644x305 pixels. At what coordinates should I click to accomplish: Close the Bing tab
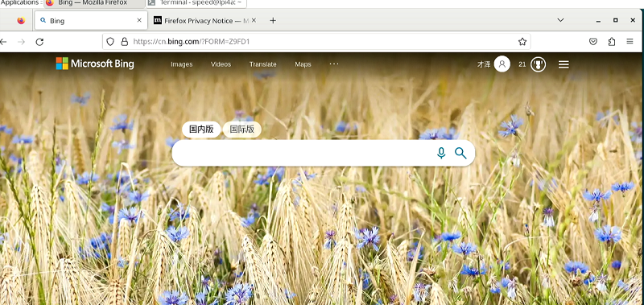click(x=138, y=20)
